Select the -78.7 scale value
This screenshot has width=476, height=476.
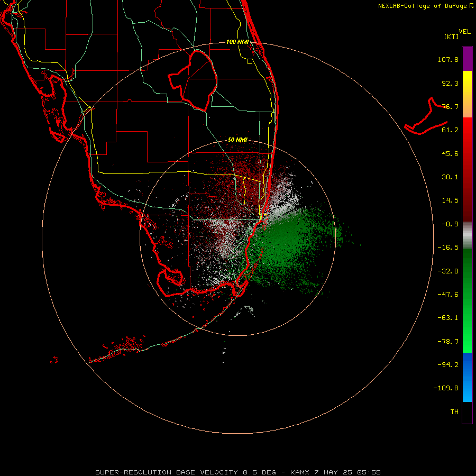[448, 342]
